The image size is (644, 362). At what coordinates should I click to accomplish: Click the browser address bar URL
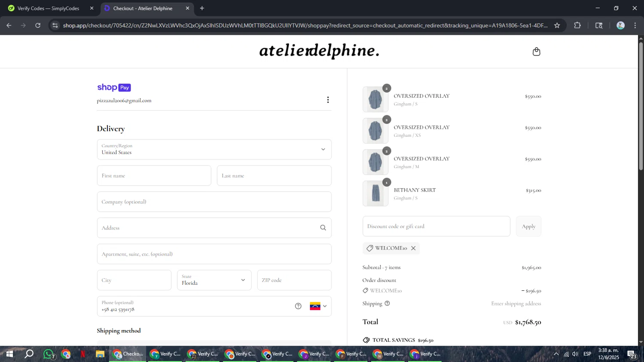(305, 25)
